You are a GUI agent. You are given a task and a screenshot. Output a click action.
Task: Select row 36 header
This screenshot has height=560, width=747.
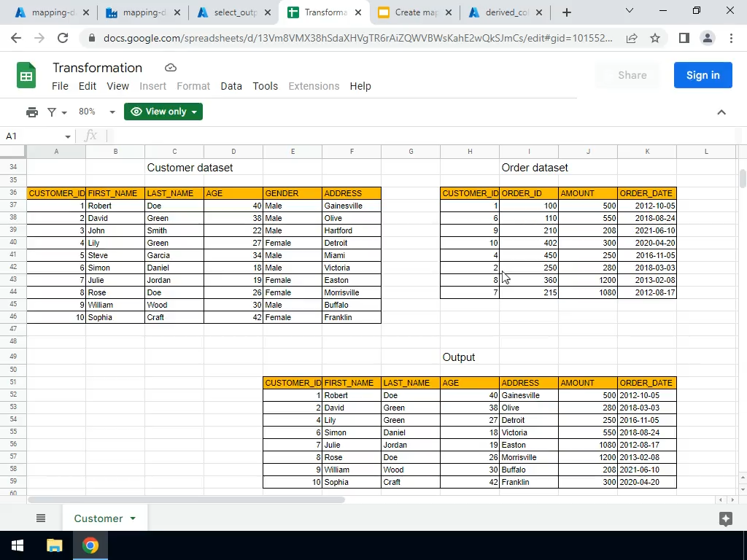(x=13, y=192)
